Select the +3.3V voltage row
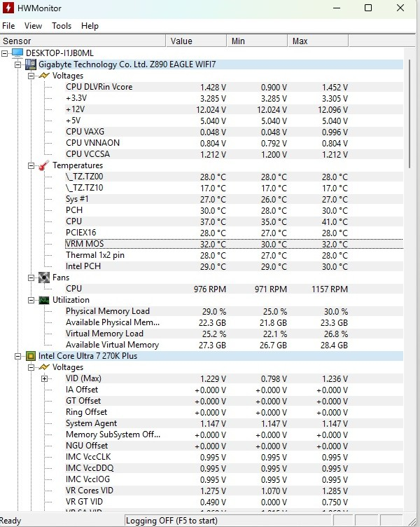 [234, 98]
